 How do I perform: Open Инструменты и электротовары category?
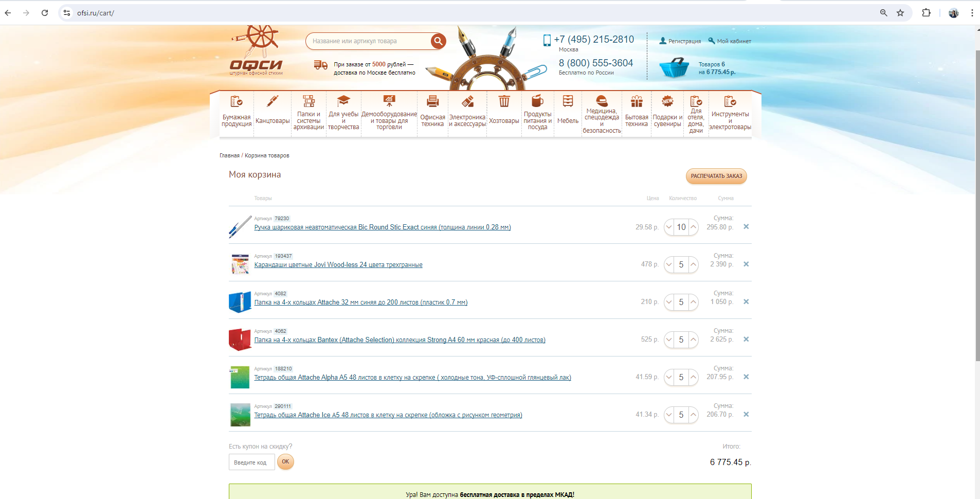(730, 114)
